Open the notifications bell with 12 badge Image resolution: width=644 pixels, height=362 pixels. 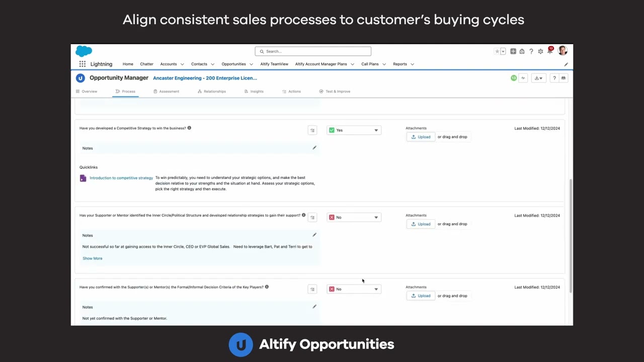click(550, 51)
